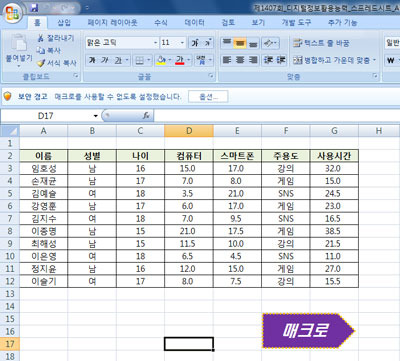This screenshot has height=361, width=400.
Task: Click the Name Box showing D17
Action: click(x=46, y=116)
